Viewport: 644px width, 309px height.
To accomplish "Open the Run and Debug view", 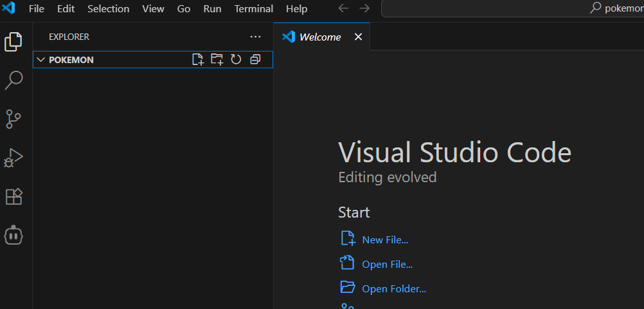I will pyautogui.click(x=13, y=158).
